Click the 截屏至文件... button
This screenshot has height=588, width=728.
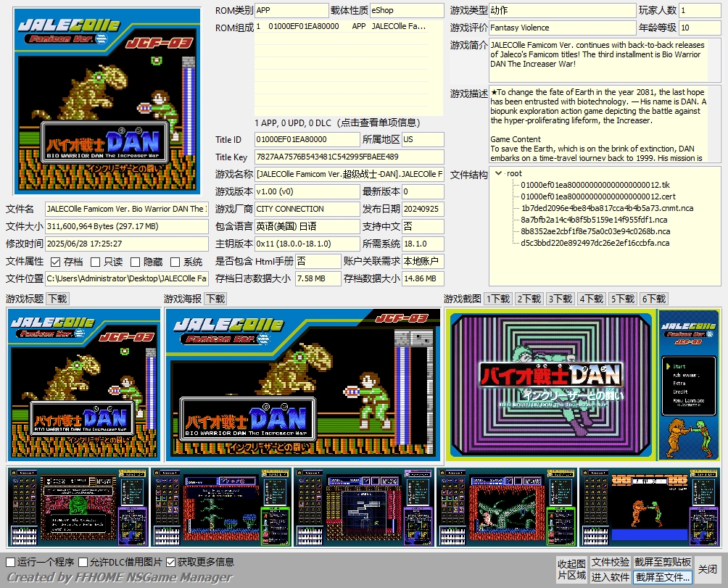pyautogui.click(x=663, y=577)
